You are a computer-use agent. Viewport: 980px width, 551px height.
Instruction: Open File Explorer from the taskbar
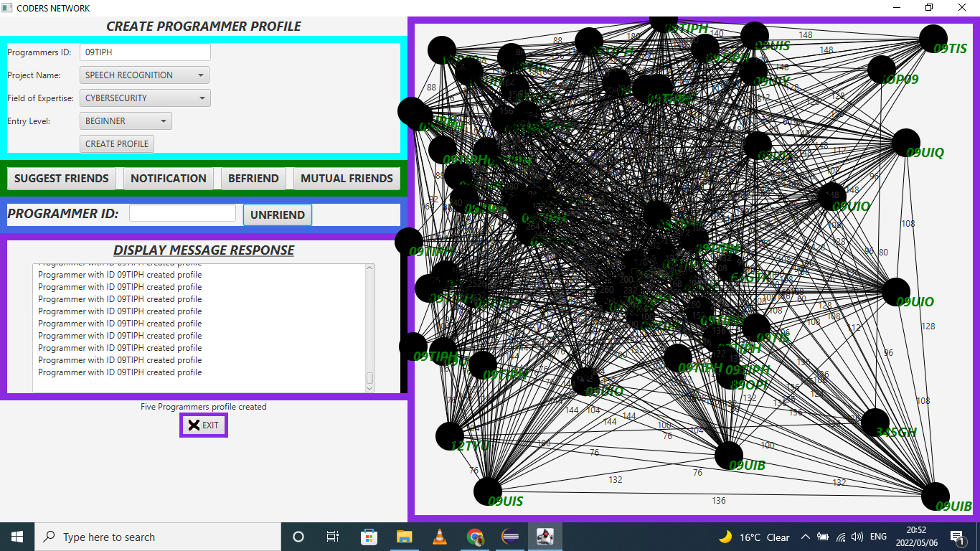(x=404, y=536)
